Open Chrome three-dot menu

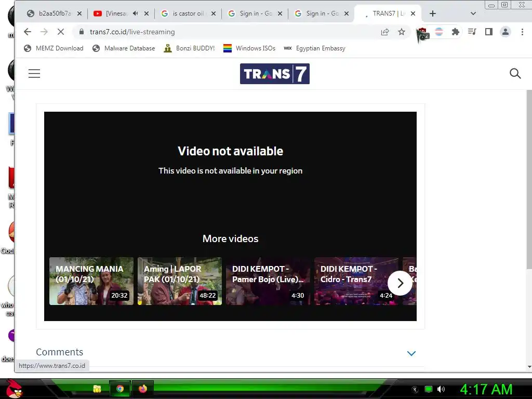click(522, 32)
